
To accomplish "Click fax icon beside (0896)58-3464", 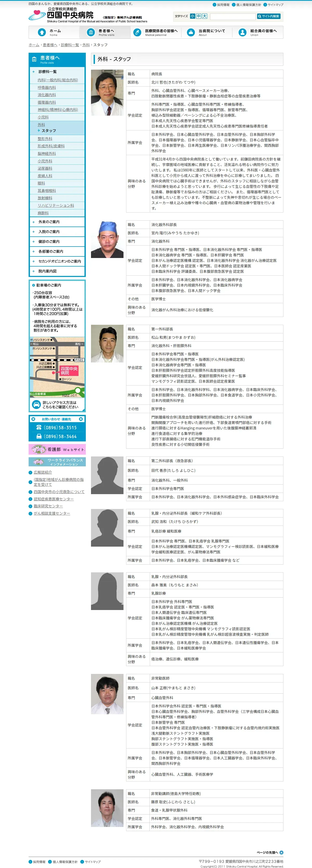I will (x=39, y=436).
